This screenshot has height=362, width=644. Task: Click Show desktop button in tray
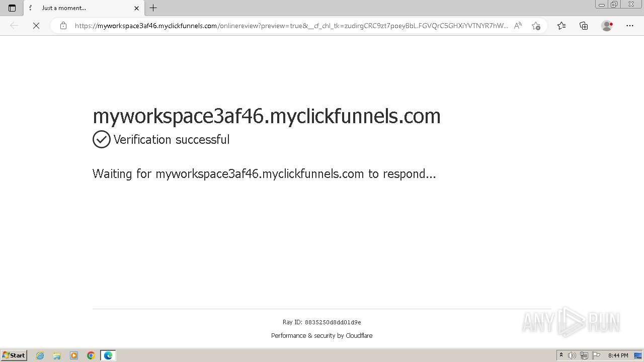(638, 355)
